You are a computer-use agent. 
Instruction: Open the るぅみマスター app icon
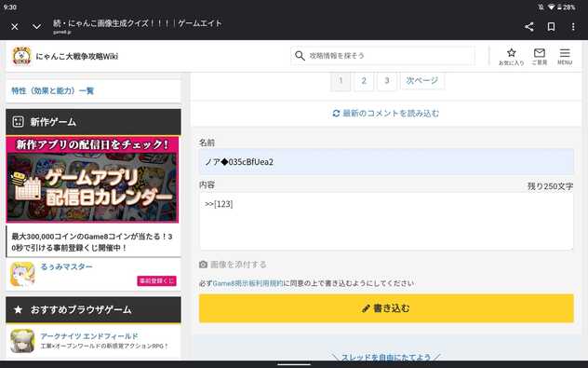(x=22, y=274)
